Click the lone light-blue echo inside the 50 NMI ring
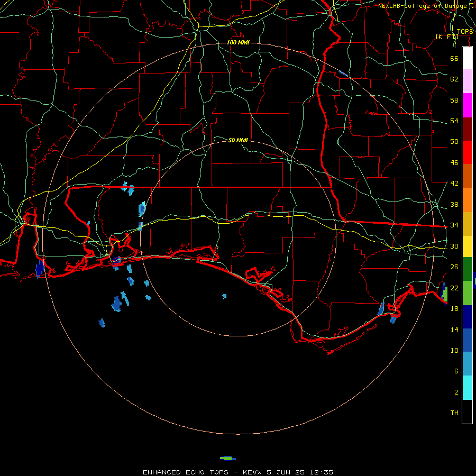 (224, 296)
